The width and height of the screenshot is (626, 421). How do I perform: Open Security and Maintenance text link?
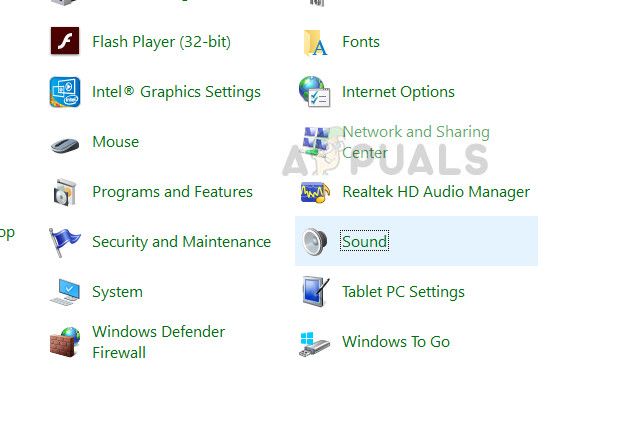[x=181, y=242]
